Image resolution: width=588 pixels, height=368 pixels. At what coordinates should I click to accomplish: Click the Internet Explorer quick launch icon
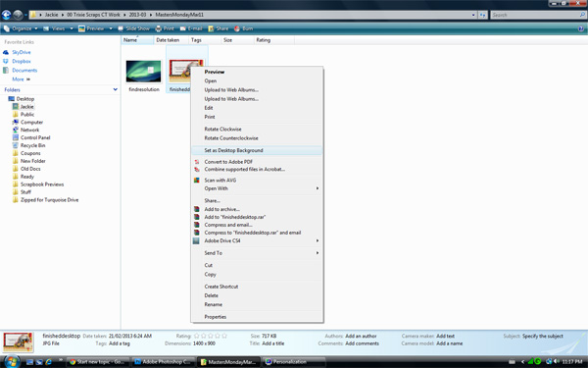pos(48,362)
